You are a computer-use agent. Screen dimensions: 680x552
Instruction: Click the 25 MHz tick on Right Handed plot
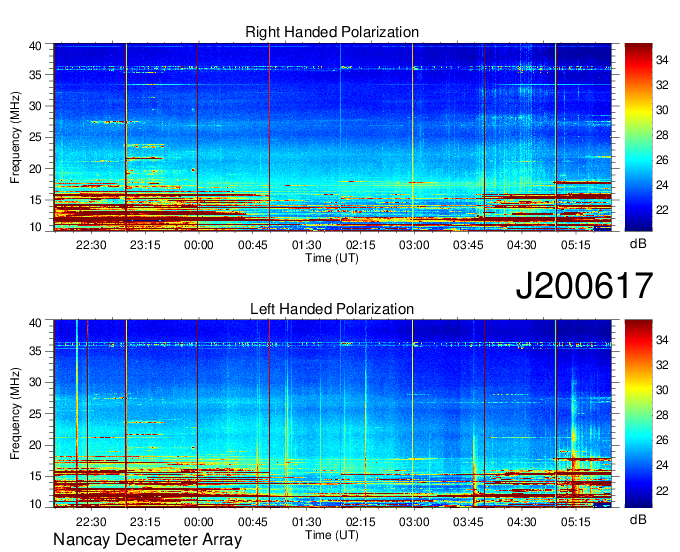pyautogui.click(x=36, y=137)
